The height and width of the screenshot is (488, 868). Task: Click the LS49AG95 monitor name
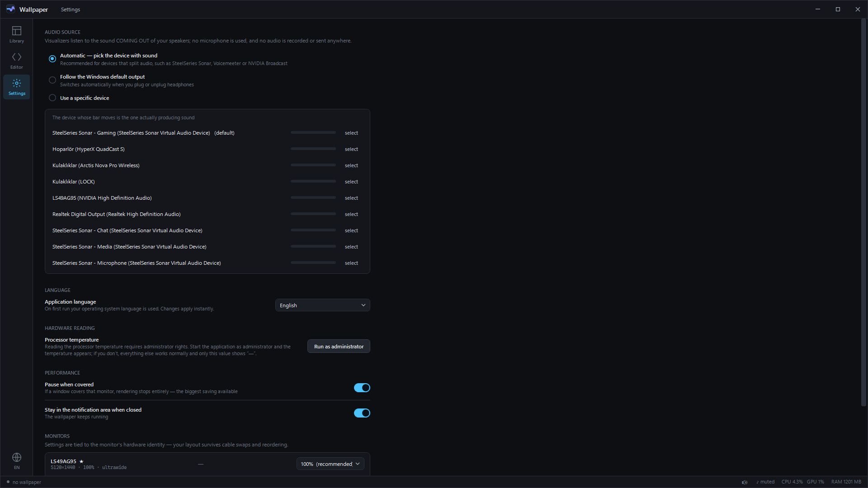63,461
